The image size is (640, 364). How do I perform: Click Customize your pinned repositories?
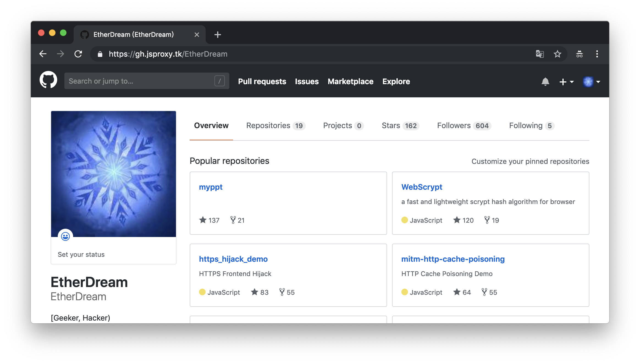tap(530, 161)
